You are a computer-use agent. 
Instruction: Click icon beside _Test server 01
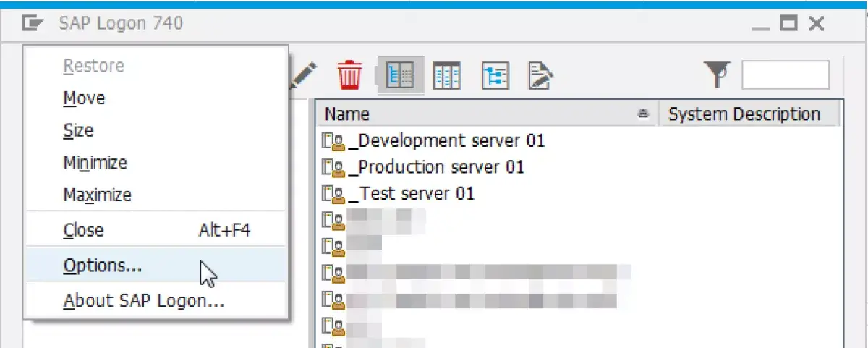(x=333, y=194)
